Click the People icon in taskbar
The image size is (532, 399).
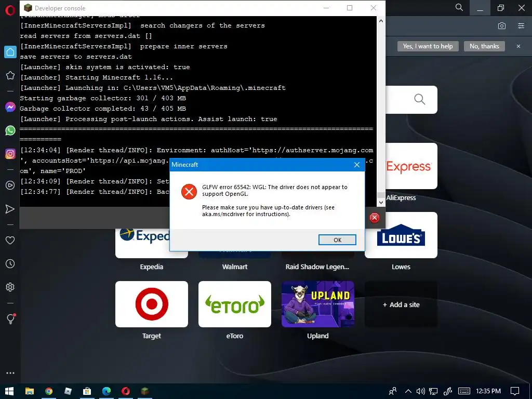tap(393, 391)
